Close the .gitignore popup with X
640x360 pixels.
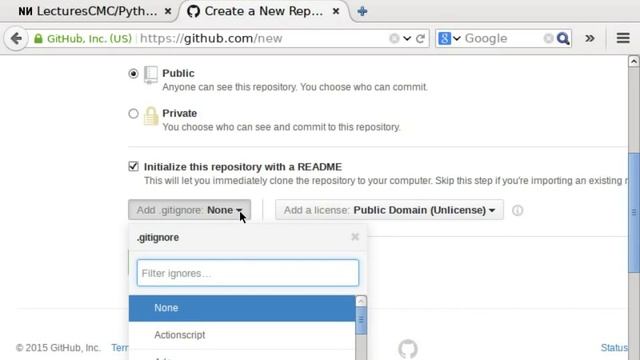coord(355,237)
